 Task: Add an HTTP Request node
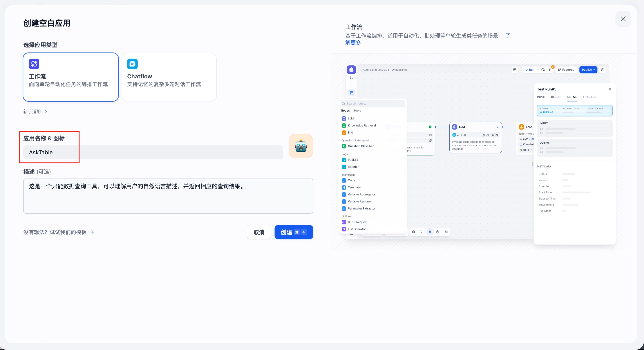point(357,222)
